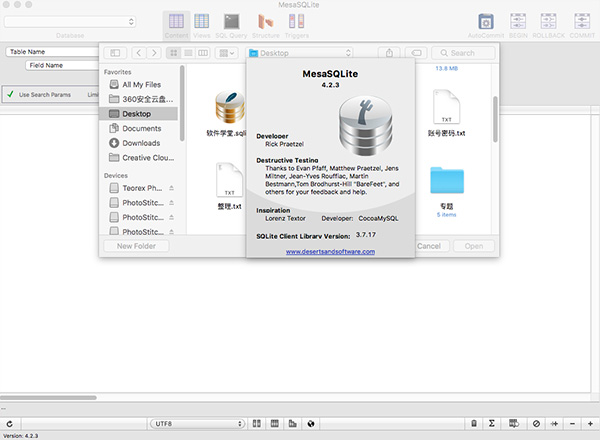The height and width of the screenshot is (440, 600).
Task: Open the Triggers tool
Action: [297, 26]
